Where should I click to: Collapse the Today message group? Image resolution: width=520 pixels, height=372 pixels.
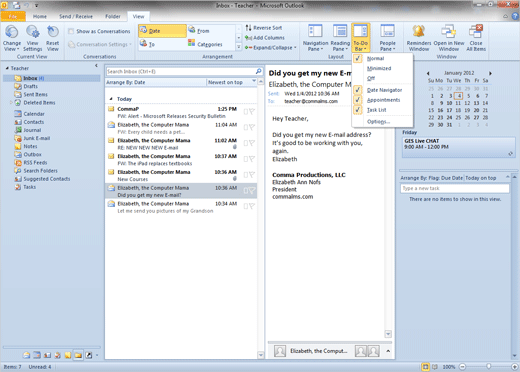coord(111,99)
